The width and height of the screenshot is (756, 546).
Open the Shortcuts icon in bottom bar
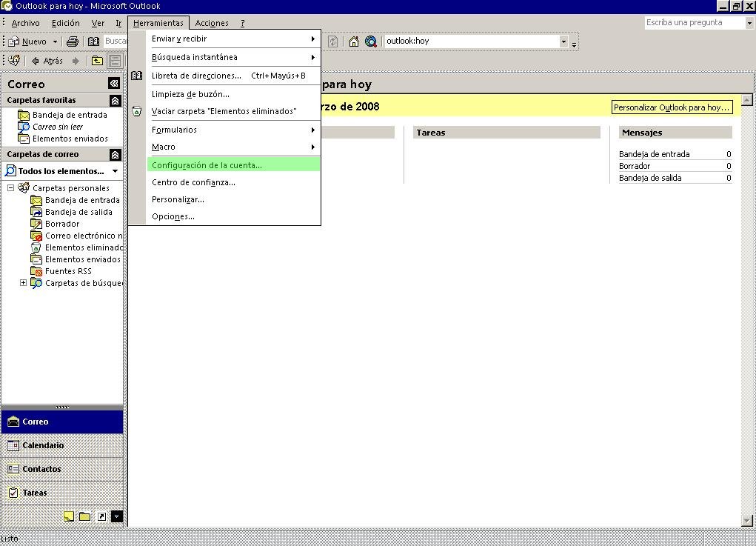pyautogui.click(x=101, y=516)
